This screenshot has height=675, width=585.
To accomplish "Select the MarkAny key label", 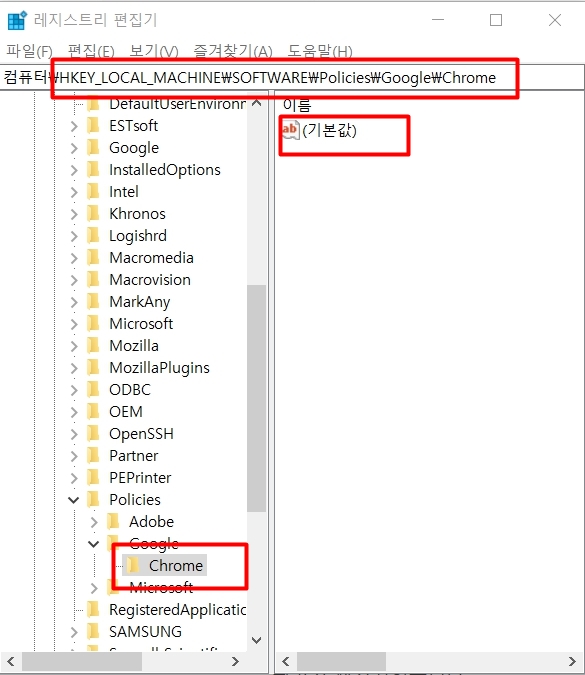I will click(139, 302).
